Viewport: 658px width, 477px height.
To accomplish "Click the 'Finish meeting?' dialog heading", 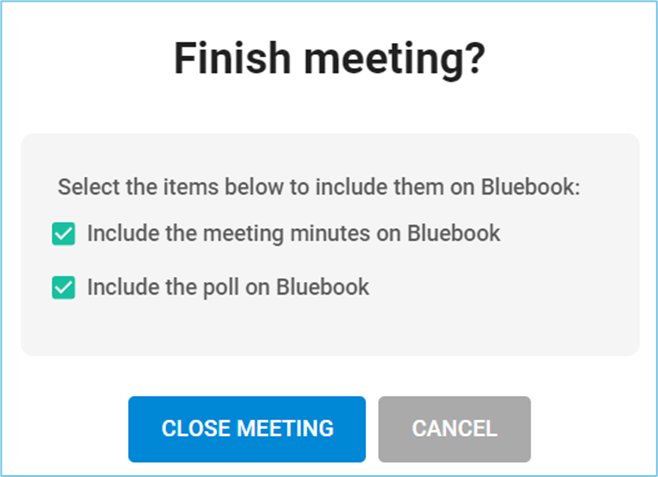I will click(x=329, y=60).
